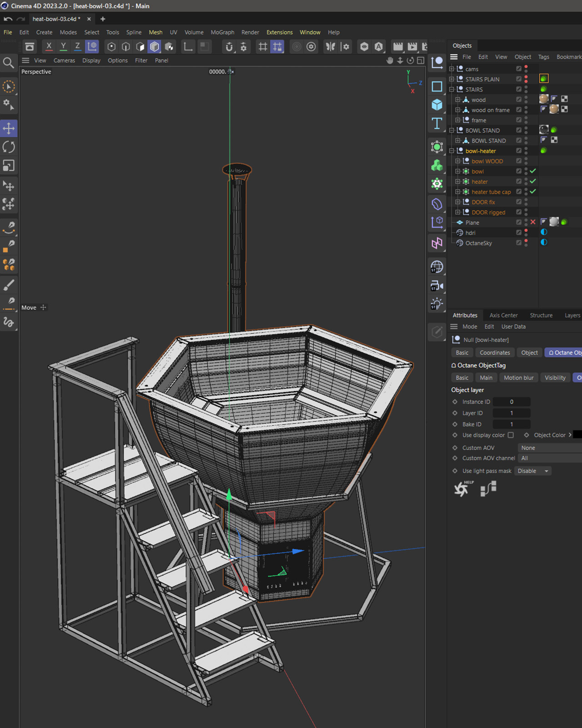The height and width of the screenshot is (728, 582).
Task: Click the Coordinates button
Action: coord(495,353)
